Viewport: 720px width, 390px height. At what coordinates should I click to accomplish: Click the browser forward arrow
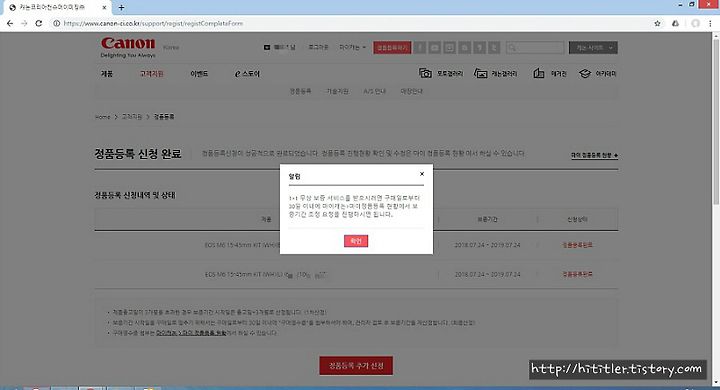pyautogui.click(x=24, y=23)
